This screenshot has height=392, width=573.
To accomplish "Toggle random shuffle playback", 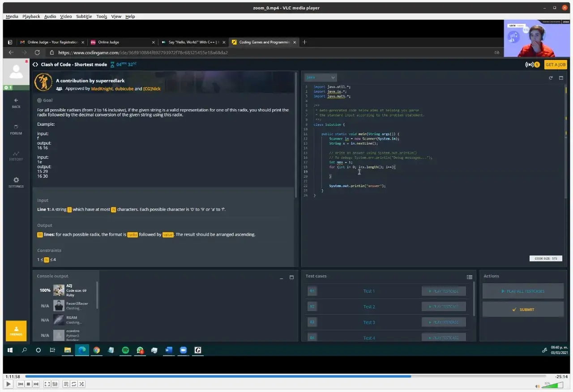I will [x=82, y=384].
